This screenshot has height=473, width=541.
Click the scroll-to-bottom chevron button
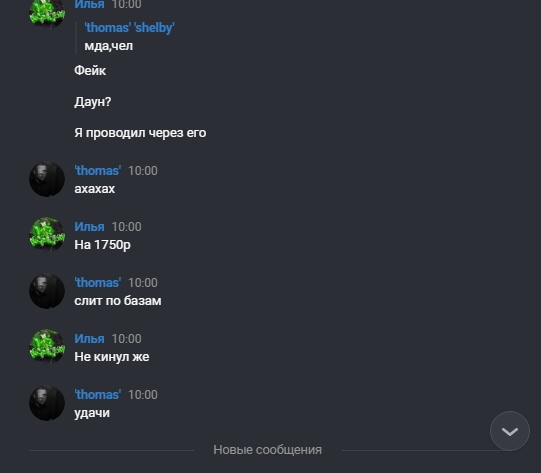(510, 431)
